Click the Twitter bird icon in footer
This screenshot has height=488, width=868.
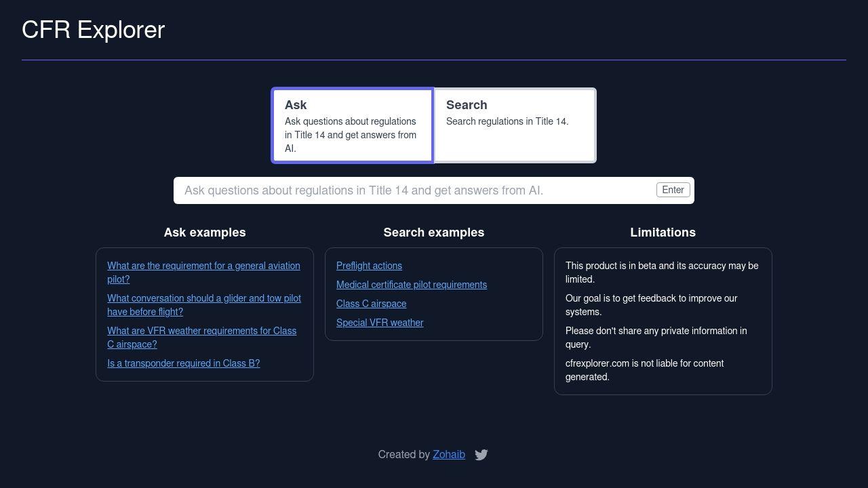tap(481, 454)
